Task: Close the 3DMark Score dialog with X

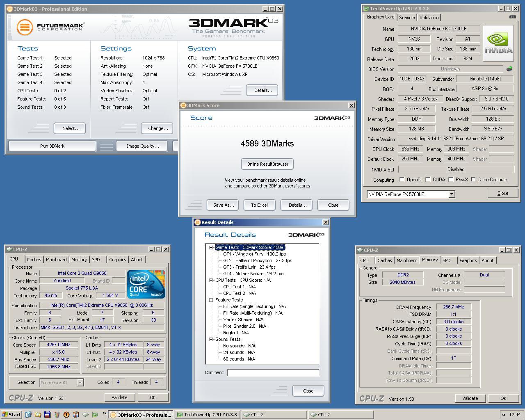Action: click(x=351, y=105)
